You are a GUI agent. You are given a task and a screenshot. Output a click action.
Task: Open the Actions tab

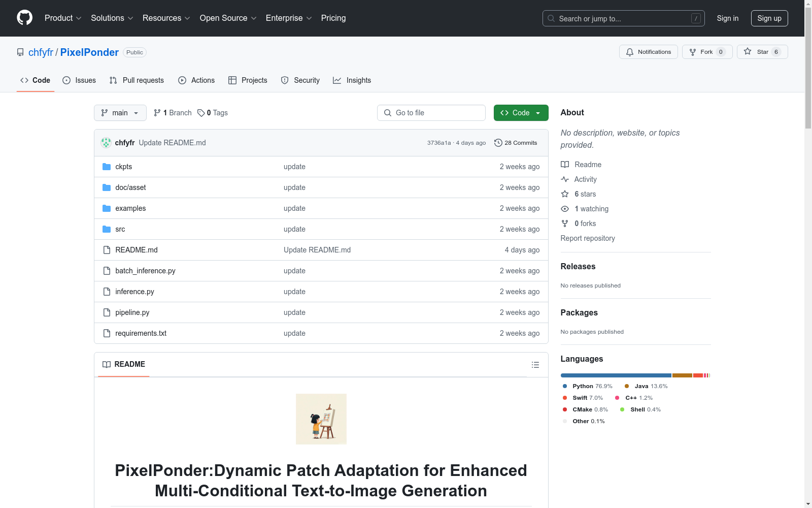196,80
